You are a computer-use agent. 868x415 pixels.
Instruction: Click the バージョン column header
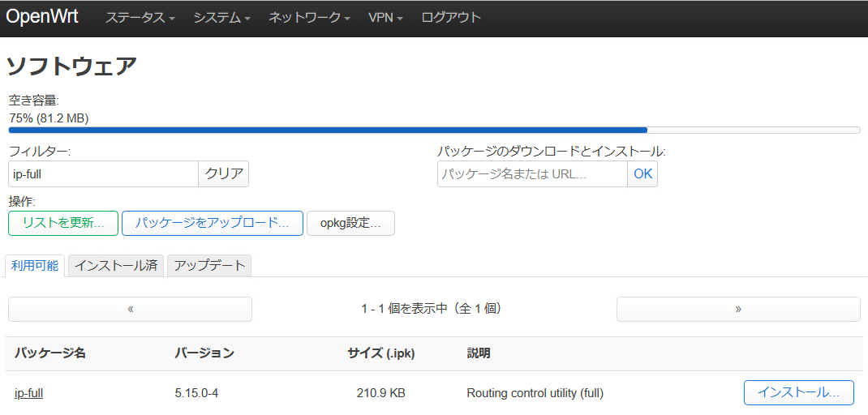[204, 353]
